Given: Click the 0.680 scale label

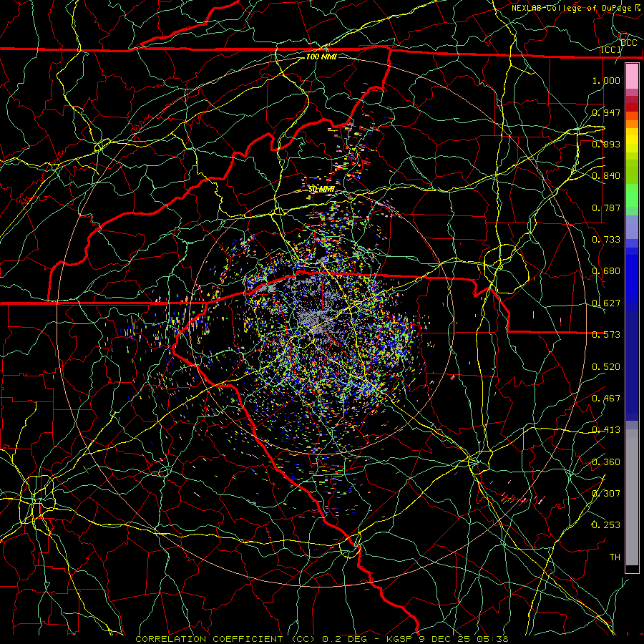Looking at the screenshot, I should [606, 271].
